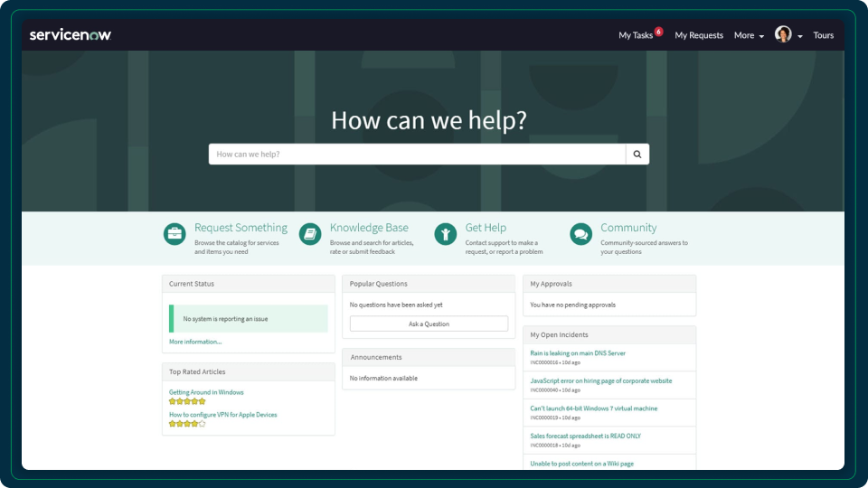Open Get Help heading link
Viewport: 868px width, 488px height.
(x=486, y=228)
